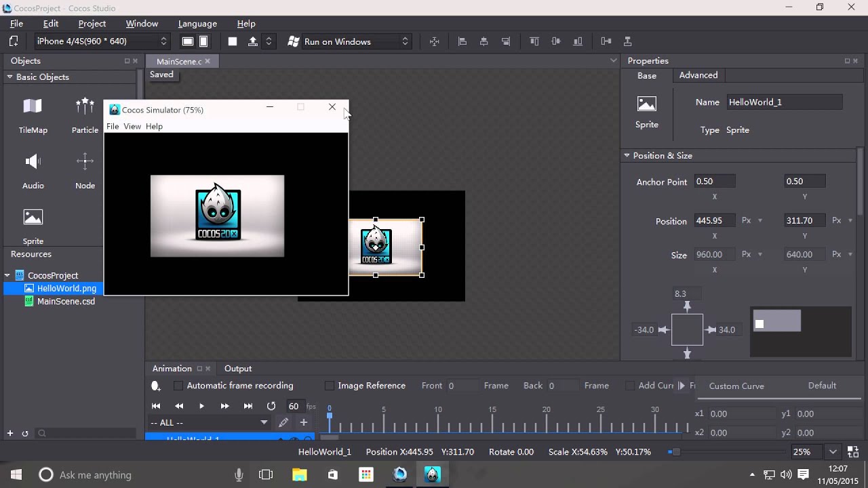Select the Sprite object in Objects panel
This screenshot has width=868, height=488.
point(33,227)
